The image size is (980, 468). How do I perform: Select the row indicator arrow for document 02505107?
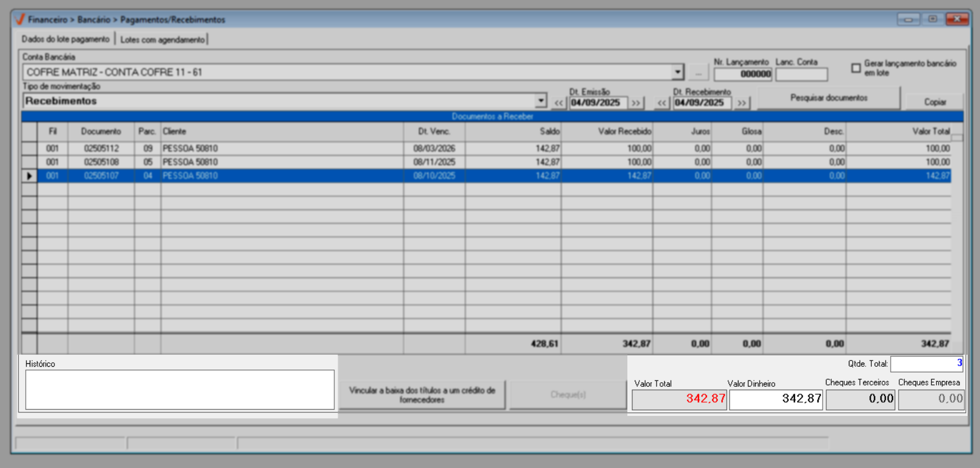coord(29,176)
